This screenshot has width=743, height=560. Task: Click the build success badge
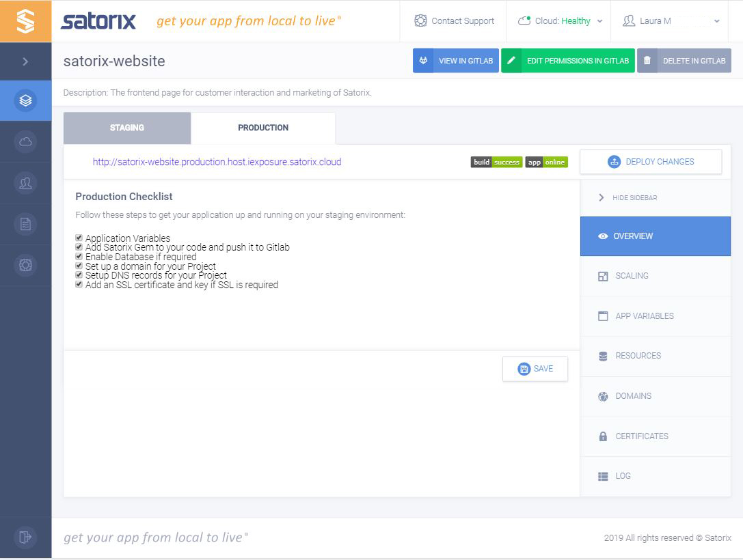pos(497,162)
